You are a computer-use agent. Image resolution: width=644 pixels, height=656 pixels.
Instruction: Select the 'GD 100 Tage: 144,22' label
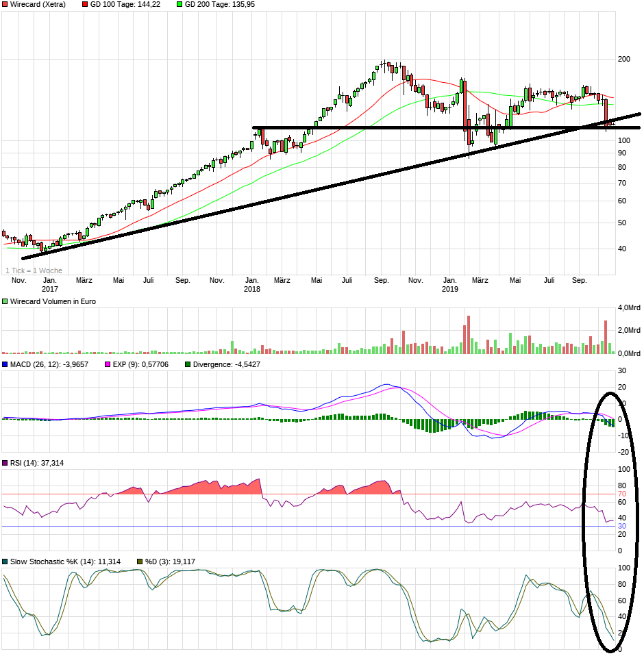(125, 5)
